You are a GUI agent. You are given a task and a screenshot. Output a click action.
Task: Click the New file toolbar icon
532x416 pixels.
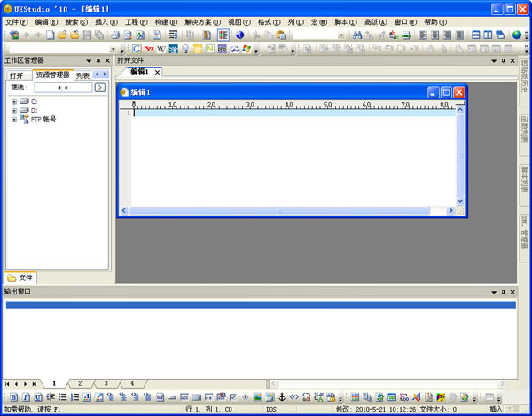click(x=51, y=35)
